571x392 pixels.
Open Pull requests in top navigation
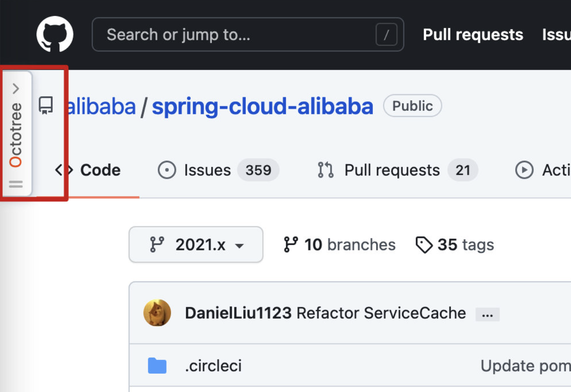tap(473, 34)
